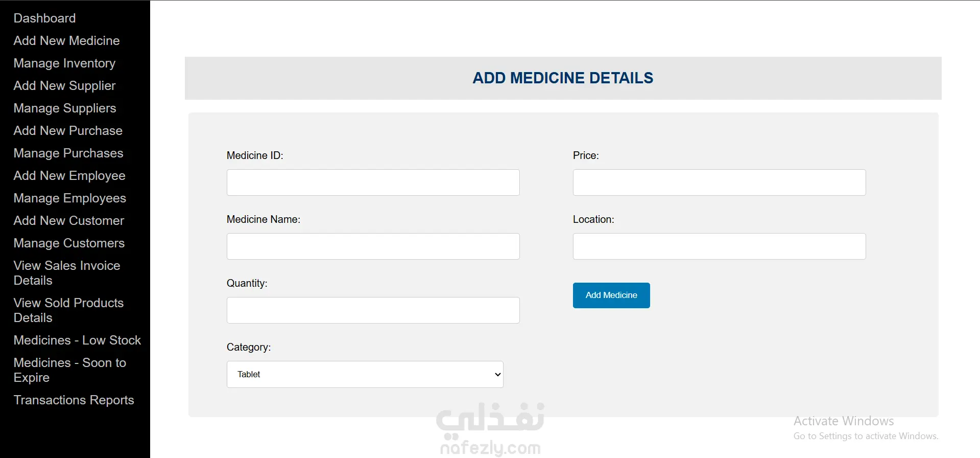
Task: Open Manage Purchases in sidebar
Action: coord(68,153)
